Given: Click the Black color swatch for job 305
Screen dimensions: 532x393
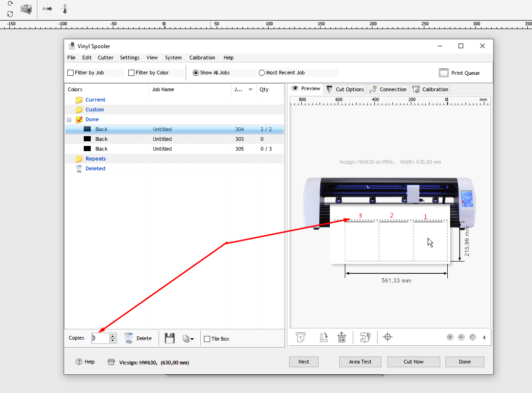Looking at the screenshot, I should (x=87, y=149).
